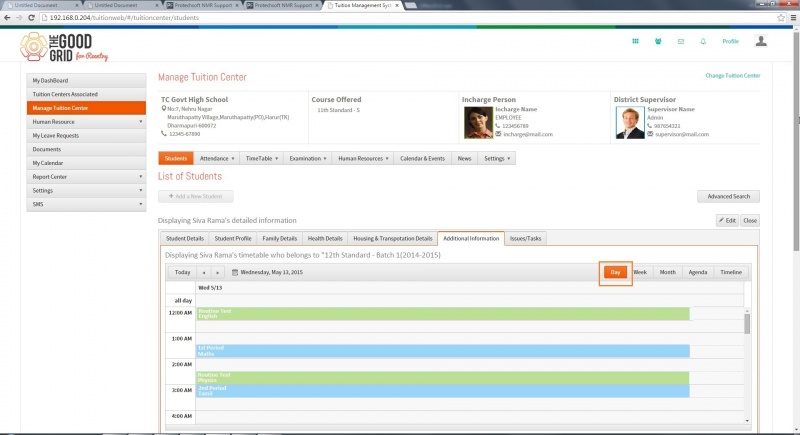Go back with browser back arrow
The height and width of the screenshot is (435, 800).
7,17
